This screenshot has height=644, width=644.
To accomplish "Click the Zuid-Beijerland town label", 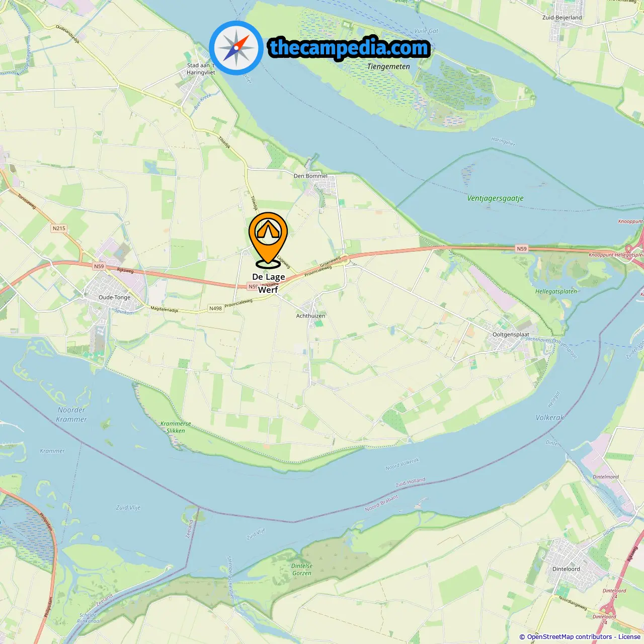I will point(562,18).
